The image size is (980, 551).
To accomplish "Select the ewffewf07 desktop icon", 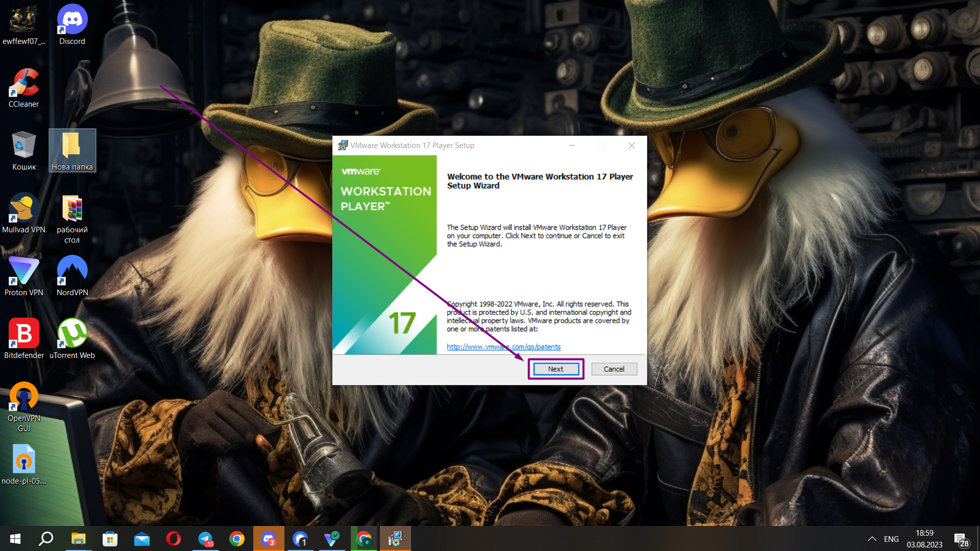I will click(x=24, y=25).
